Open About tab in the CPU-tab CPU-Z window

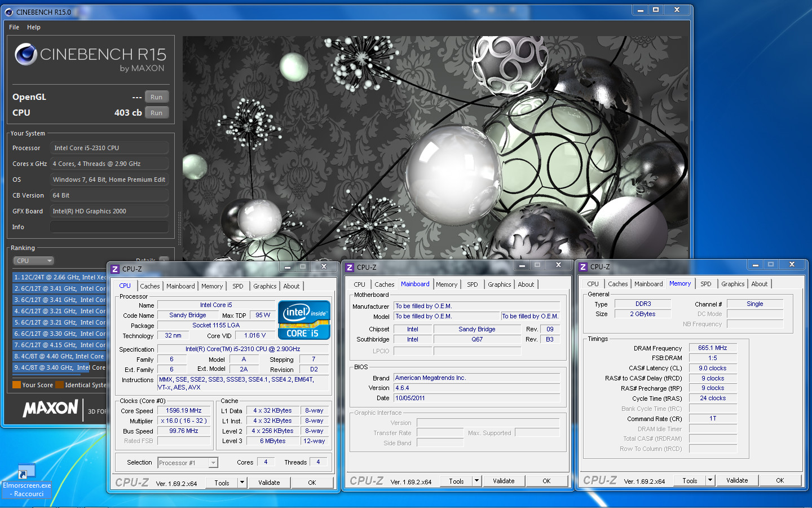[x=292, y=286]
